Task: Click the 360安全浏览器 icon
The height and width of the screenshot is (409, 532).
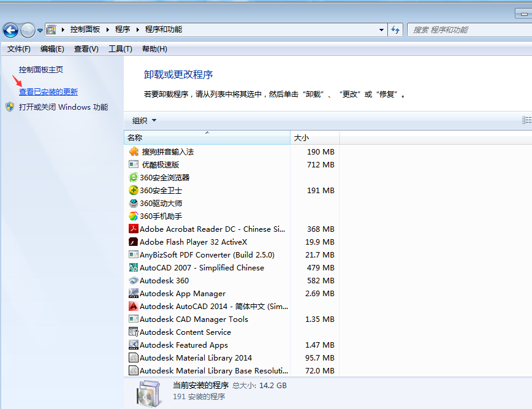Action: pyautogui.click(x=134, y=177)
